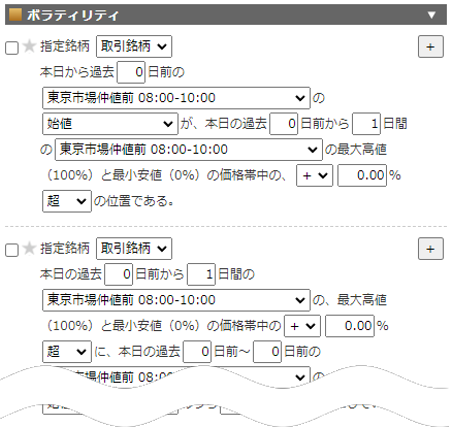The image size is (451, 433).
Task: Collapse the ボラティリティ panel with the header arrow
Action: pyautogui.click(x=432, y=15)
